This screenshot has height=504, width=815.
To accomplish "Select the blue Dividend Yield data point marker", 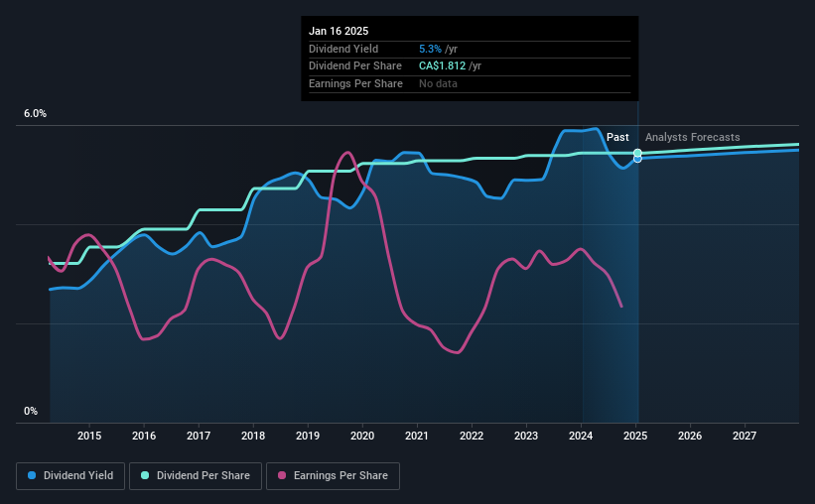I will pyautogui.click(x=637, y=159).
